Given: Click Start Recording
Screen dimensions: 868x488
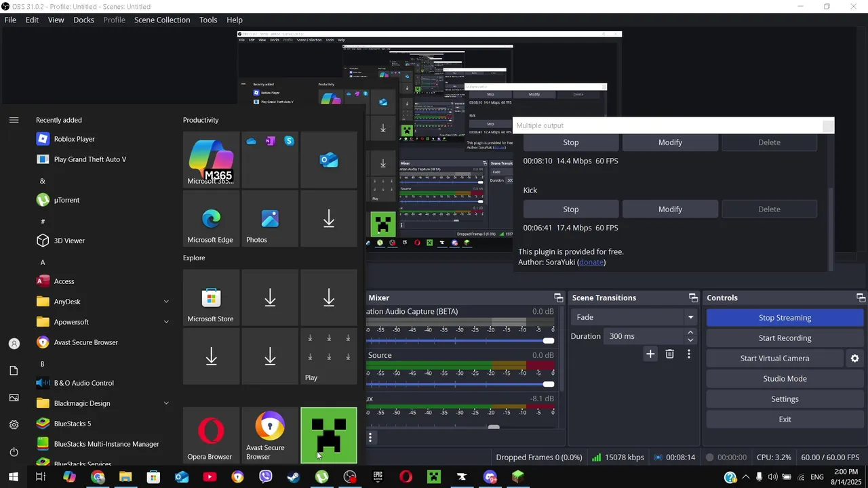Looking at the screenshot, I should [x=785, y=338].
